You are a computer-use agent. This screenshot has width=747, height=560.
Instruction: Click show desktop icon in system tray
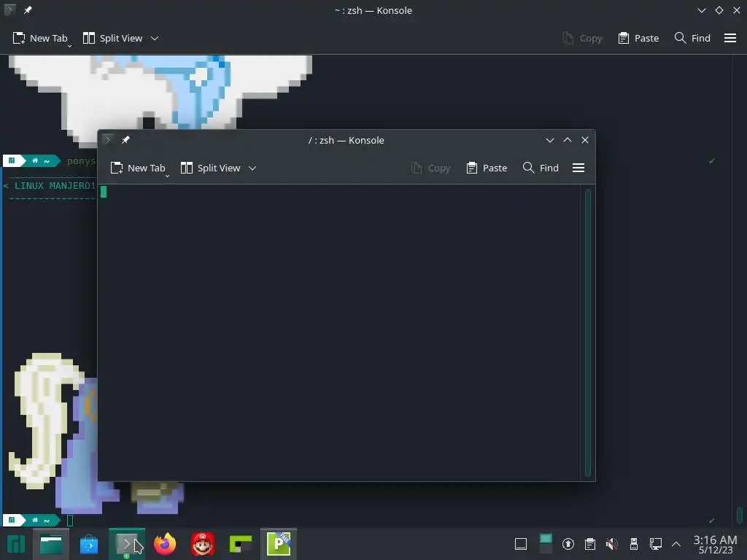521,544
